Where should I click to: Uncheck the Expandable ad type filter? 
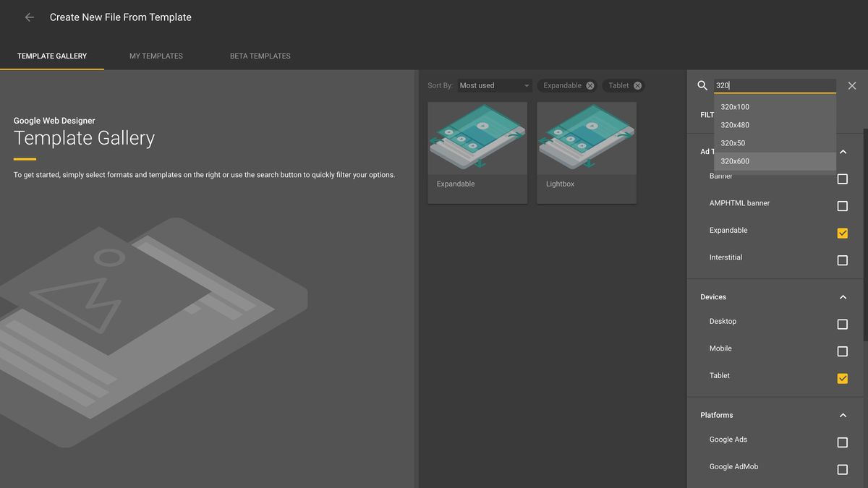click(842, 233)
